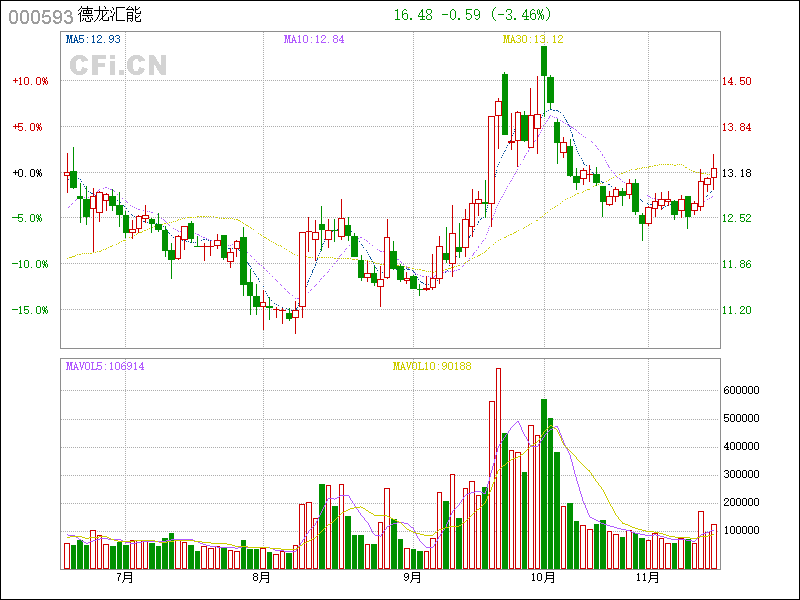The width and height of the screenshot is (800, 600).
Task: Select the 7月 date marker
Action: tap(125, 577)
